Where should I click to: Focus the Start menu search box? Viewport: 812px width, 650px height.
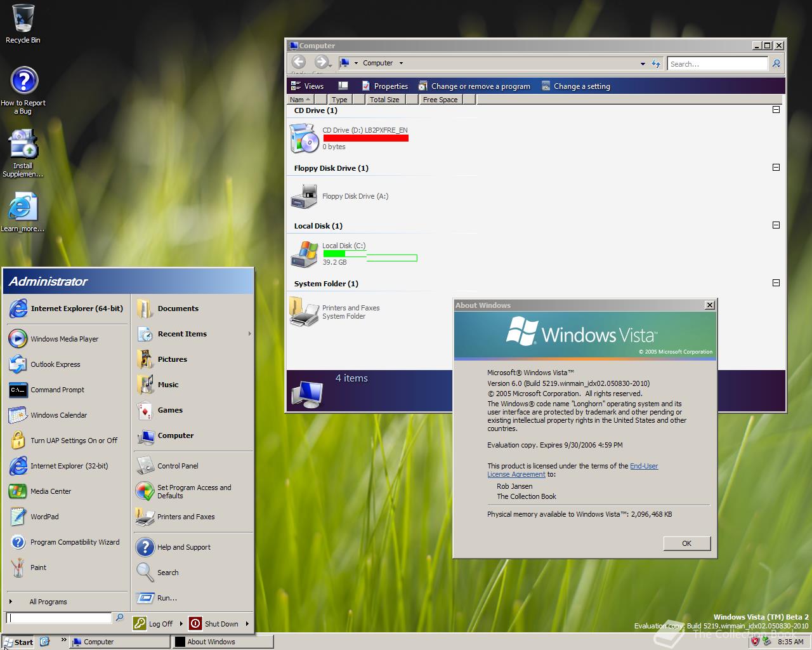59,618
